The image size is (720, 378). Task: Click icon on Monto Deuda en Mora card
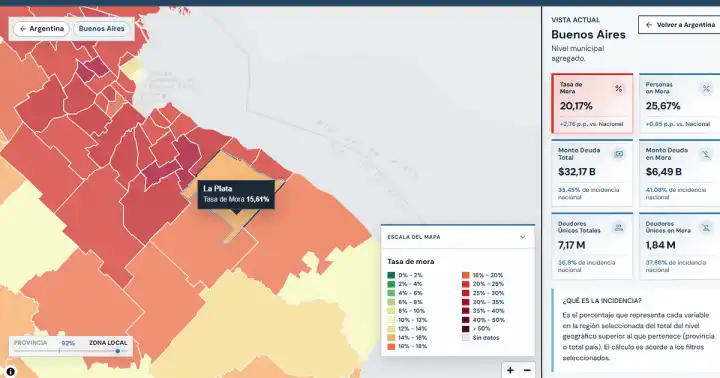(706, 154)
